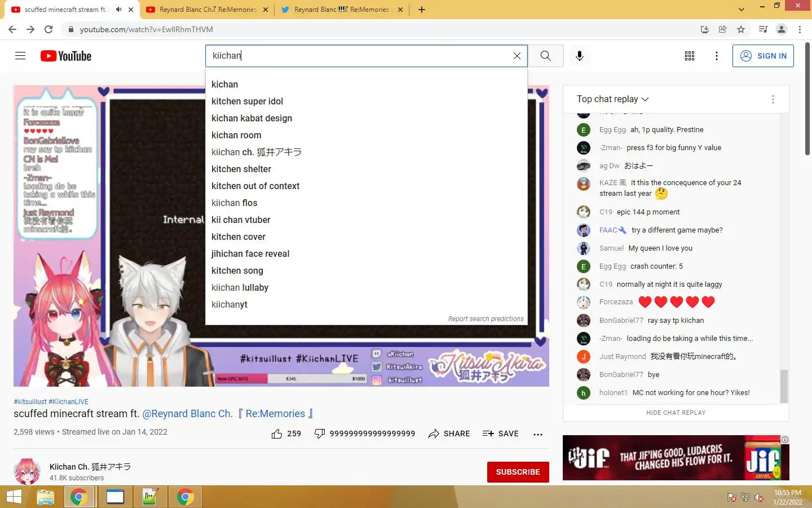Open the #KiichanLIVE hashtag link
812x508 pixels.
click(x=68, y=402)
